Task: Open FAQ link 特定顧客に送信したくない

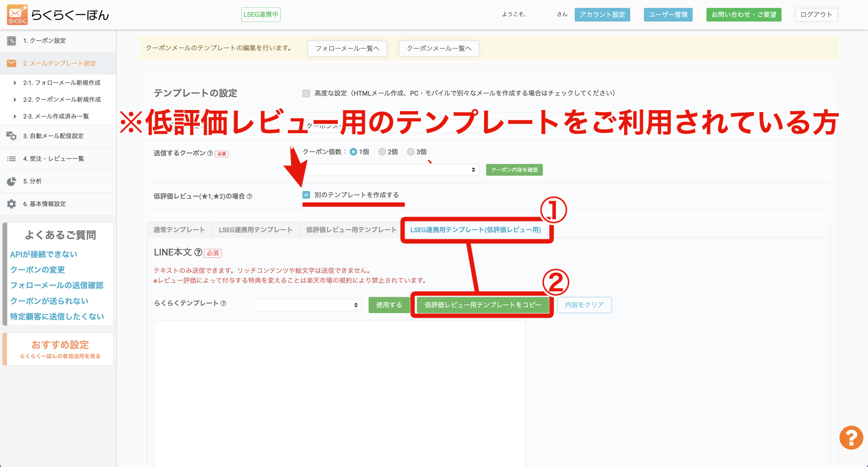Action: (57, 316)
